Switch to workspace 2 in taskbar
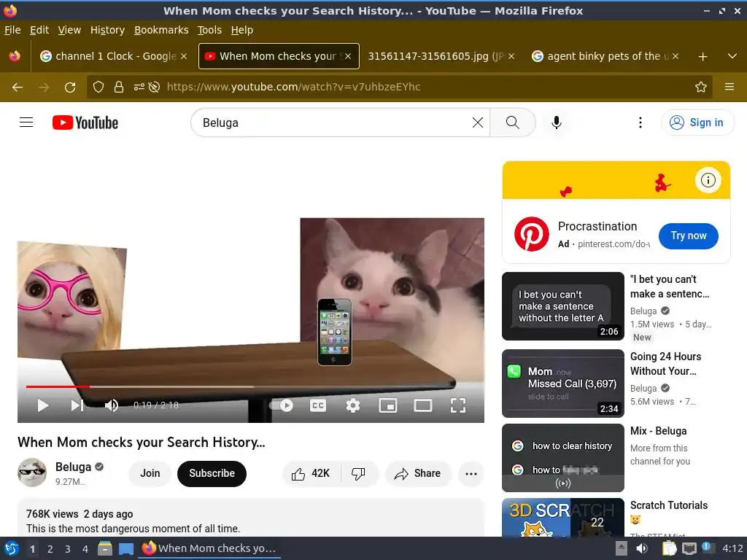Viewport: 747px width, 560px height. (x=50, y=549)
